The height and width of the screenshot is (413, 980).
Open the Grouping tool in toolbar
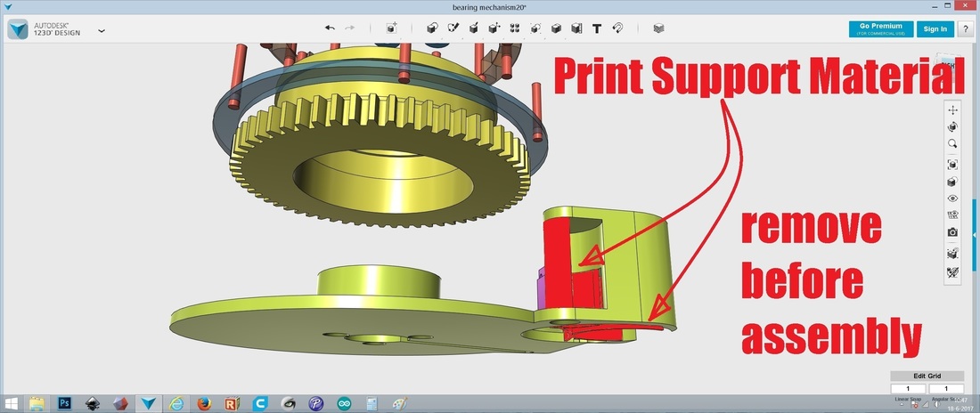point(535,28)
